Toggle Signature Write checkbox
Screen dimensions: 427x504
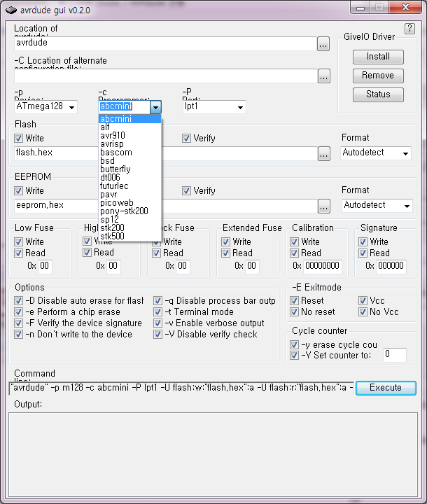pos(363,241)
